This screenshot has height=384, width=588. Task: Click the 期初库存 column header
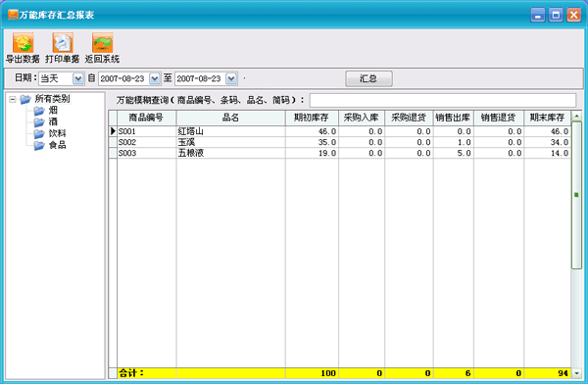tap(312, 118)
